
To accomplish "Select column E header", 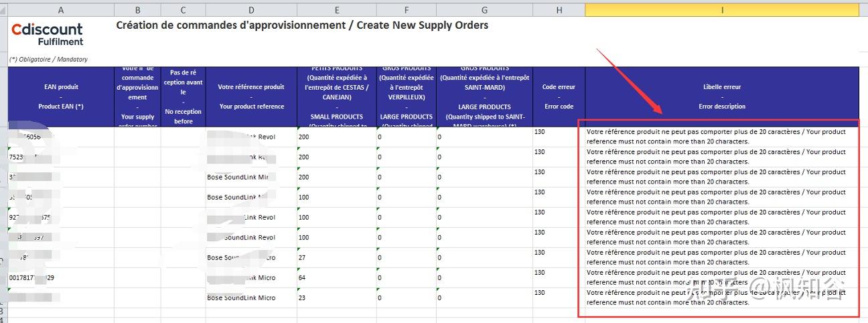I will (336, 10).
